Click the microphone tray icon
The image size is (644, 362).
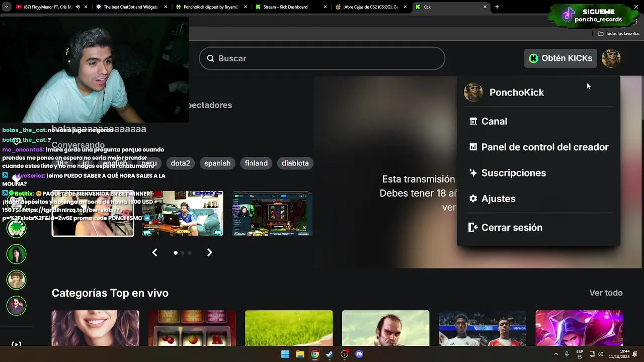567,354
